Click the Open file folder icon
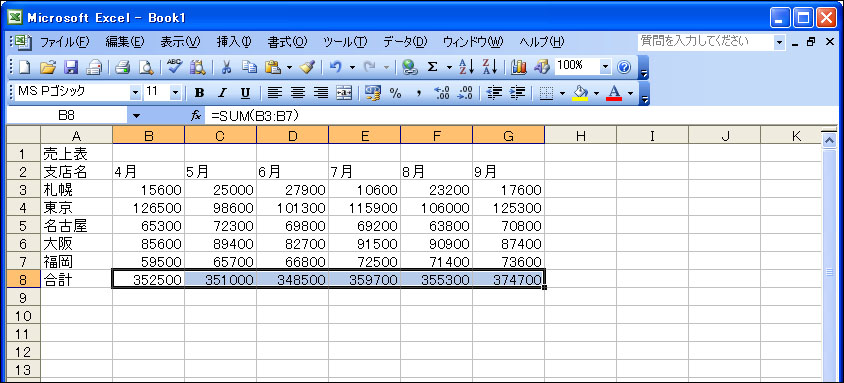Image resolution: width=844 pixels, height=383 pixels. (48, 67)
